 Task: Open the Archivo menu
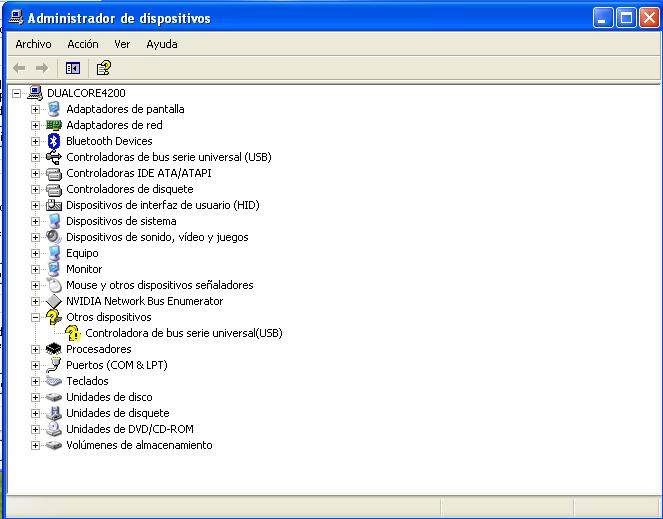click(33, 44)
